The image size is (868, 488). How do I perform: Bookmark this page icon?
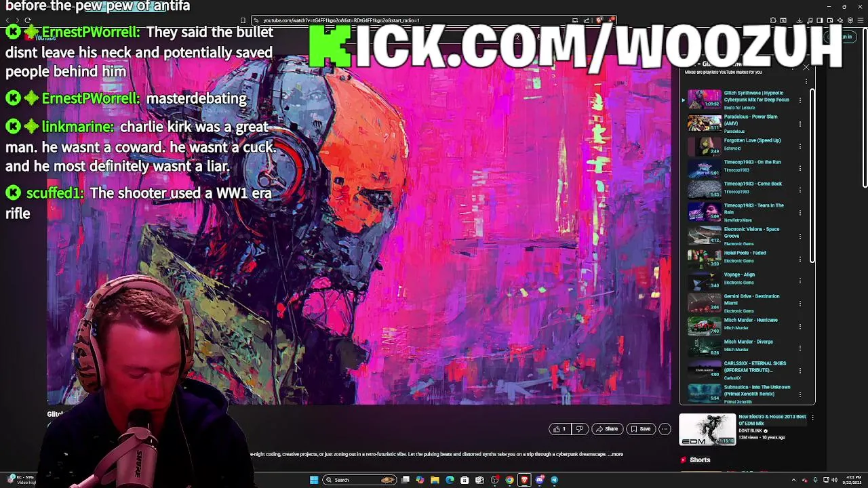(x=243, y=20)
